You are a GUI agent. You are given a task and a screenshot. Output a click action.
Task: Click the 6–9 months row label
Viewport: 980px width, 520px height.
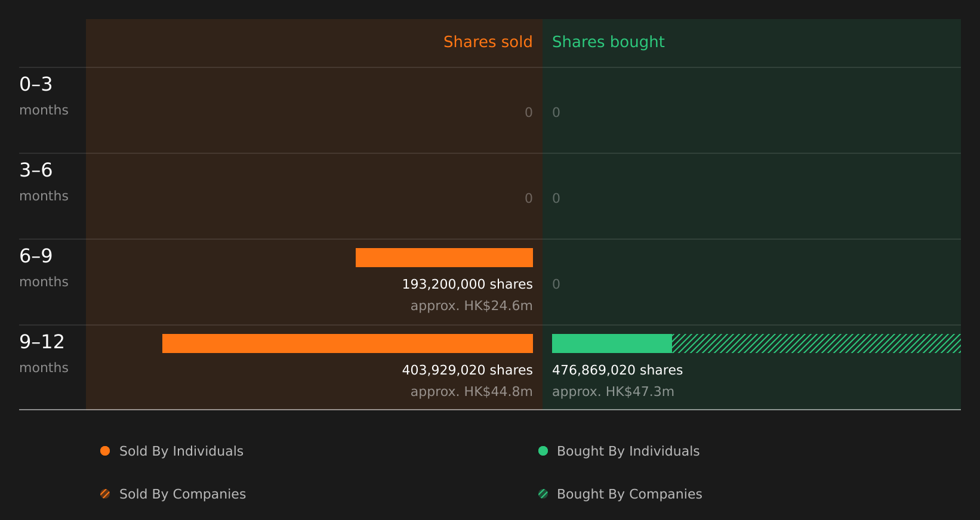tap(44, 268)
